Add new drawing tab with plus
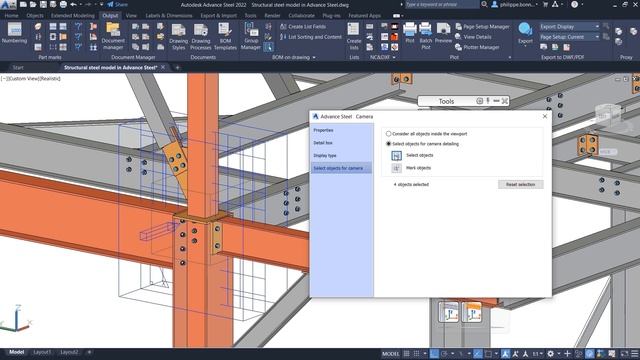The image size is (640, 360). (178, 67)
